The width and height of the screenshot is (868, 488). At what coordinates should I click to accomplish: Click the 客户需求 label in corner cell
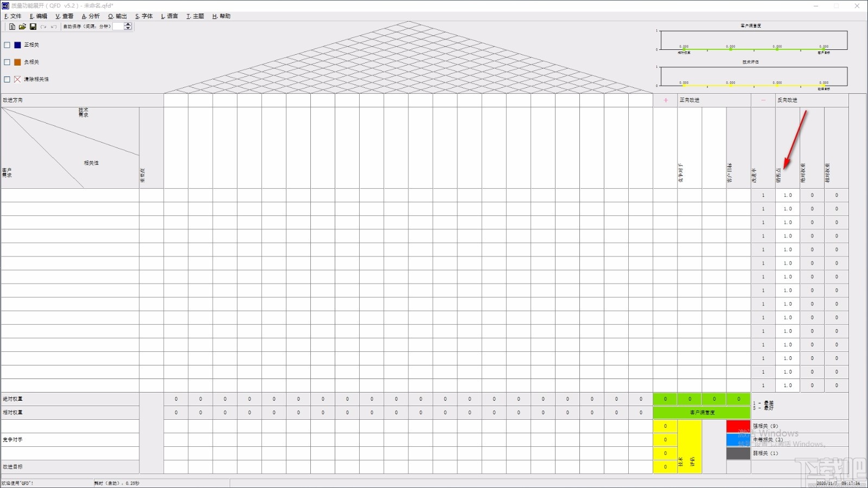pos(7,172)
